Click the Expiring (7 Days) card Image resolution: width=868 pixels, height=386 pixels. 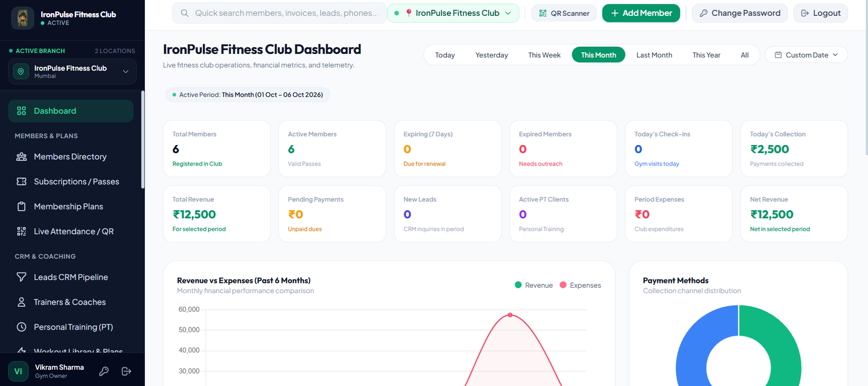pyautogui.click(x=448, y=148)
